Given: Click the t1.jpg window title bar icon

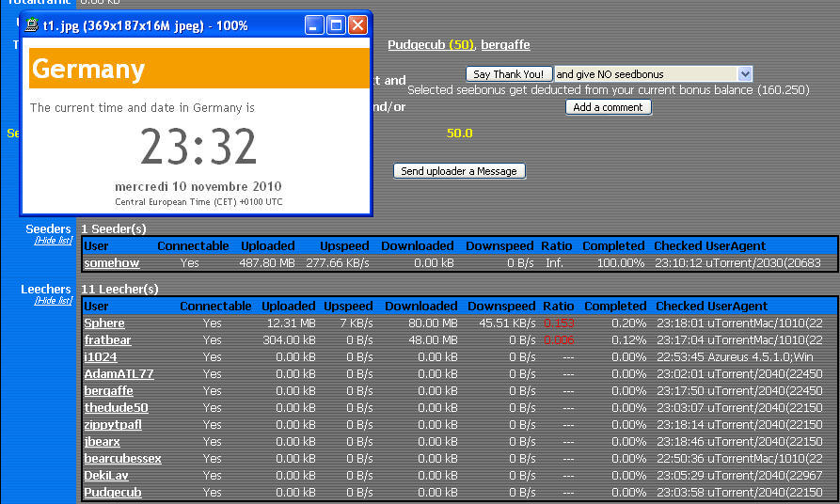Looking at the screenshot, I should pos(32,25).
